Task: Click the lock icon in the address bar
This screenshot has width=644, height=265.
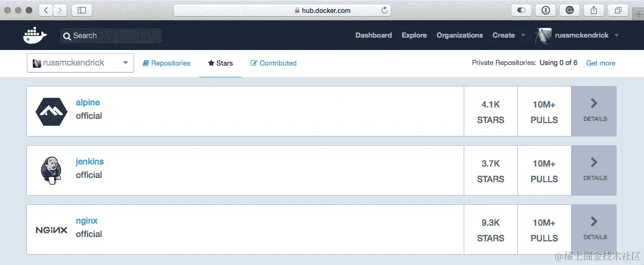Action: click(296, 11)
